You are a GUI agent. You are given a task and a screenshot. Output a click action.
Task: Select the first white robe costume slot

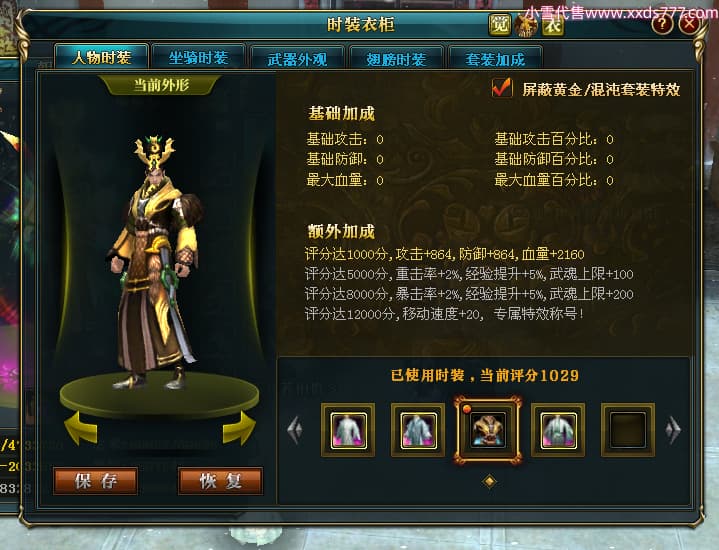(348, 430)
